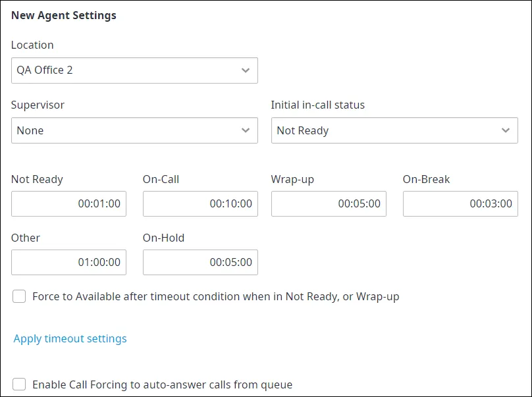Open the Supervisor dropdown set to None
532x397 pixels.
[x=134, y=130]
